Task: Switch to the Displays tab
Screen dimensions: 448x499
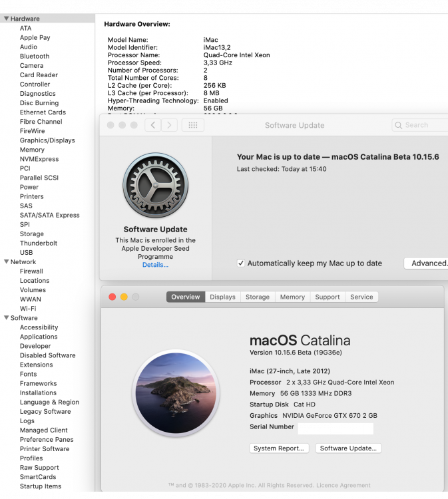Action: (x=222, y=297)
